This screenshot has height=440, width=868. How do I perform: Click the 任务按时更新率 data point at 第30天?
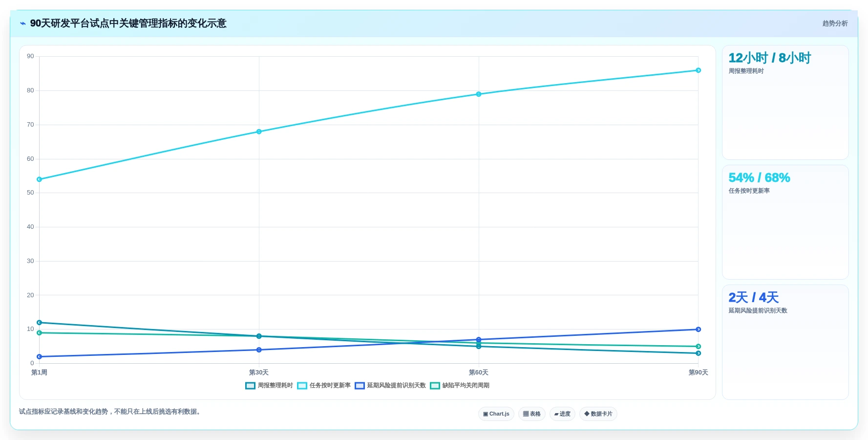(259, 132)
